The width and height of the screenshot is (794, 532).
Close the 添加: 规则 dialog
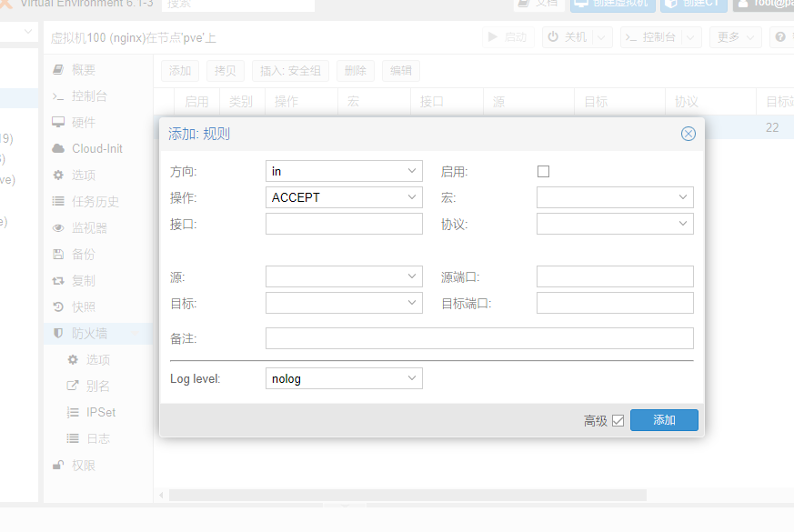(688, 134)
